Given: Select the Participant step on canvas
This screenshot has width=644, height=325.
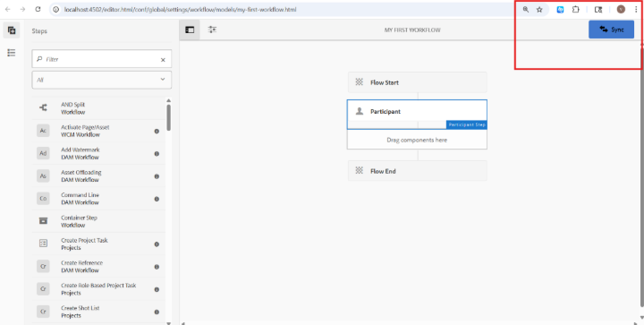Looking at the screenshot, I should (418, 115).
